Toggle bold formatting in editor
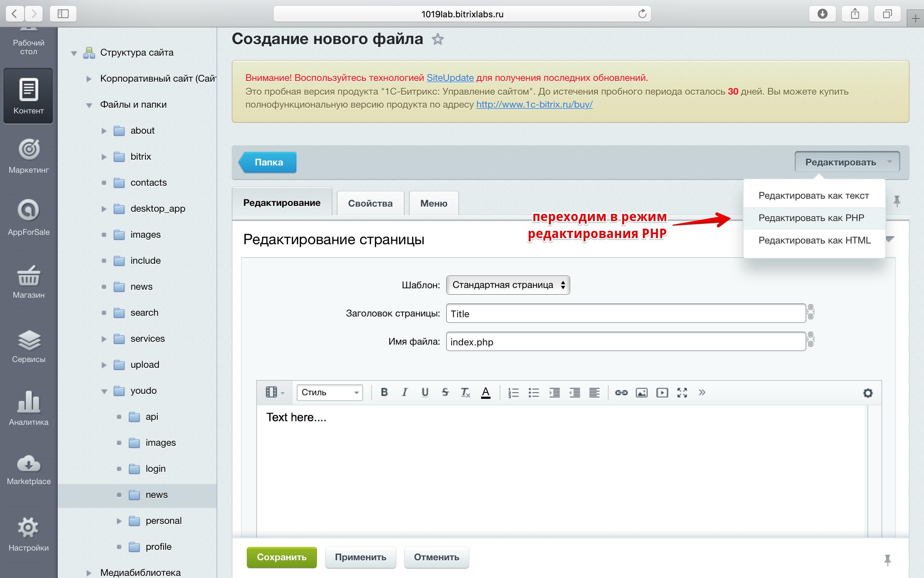924x578 pixels. tap(384, 392)
